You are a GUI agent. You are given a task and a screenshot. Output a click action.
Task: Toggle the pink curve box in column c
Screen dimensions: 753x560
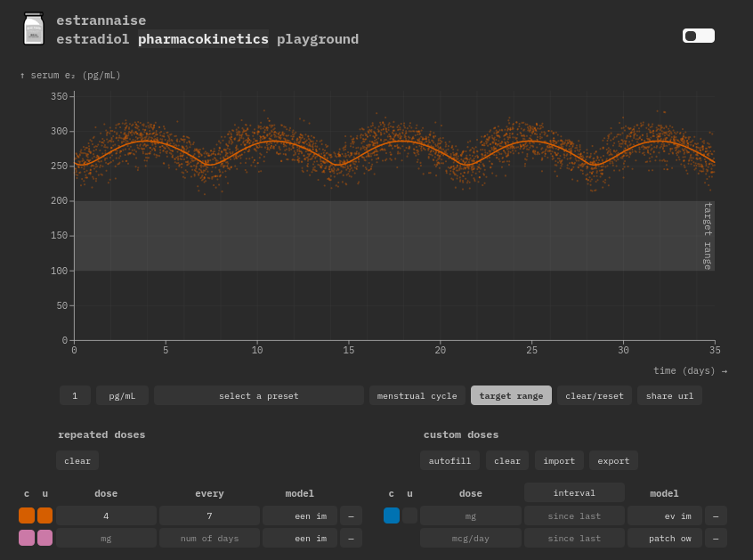coord(27,538)
